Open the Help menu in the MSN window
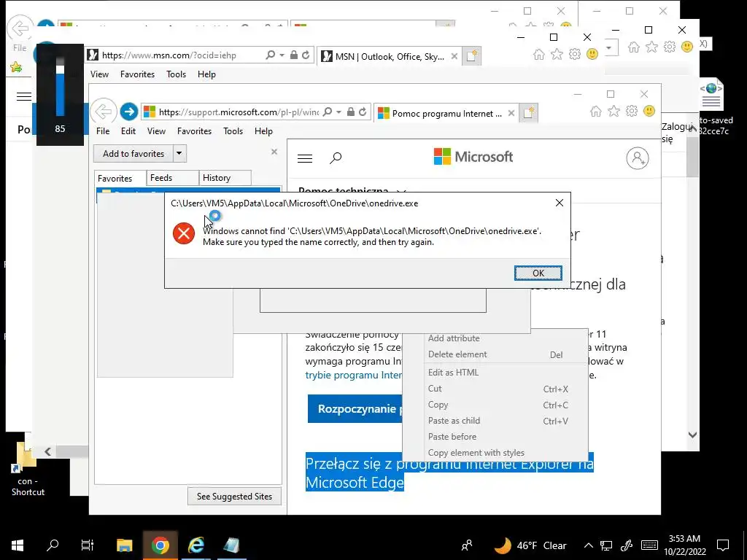 pyautogui.click(x=206, y=74)
